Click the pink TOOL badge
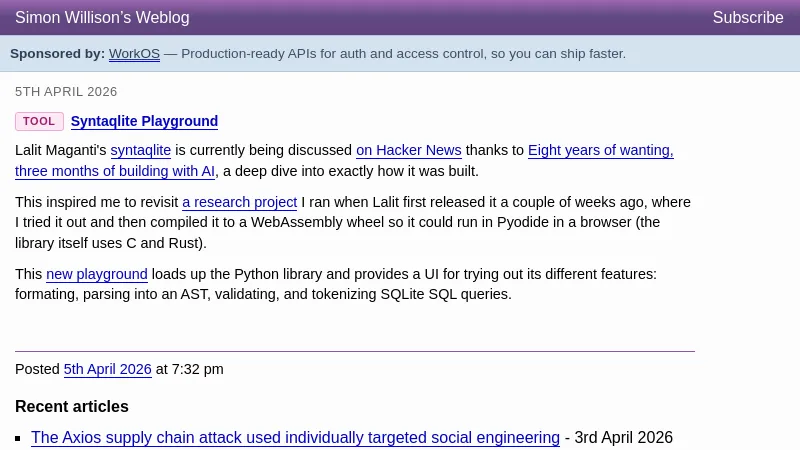This screenshot has width=800, height=450. [39, 121]
